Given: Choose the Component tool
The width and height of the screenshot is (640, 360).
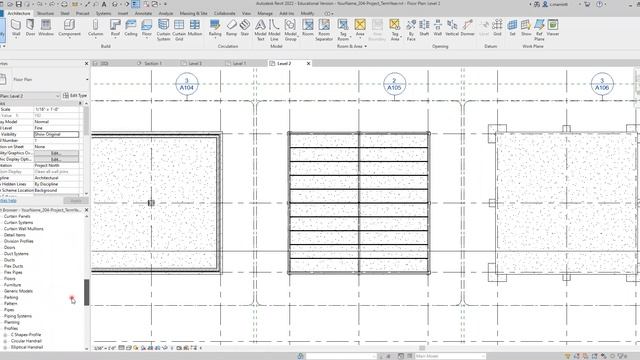Looking at the screenshot, I should point(69,28).
